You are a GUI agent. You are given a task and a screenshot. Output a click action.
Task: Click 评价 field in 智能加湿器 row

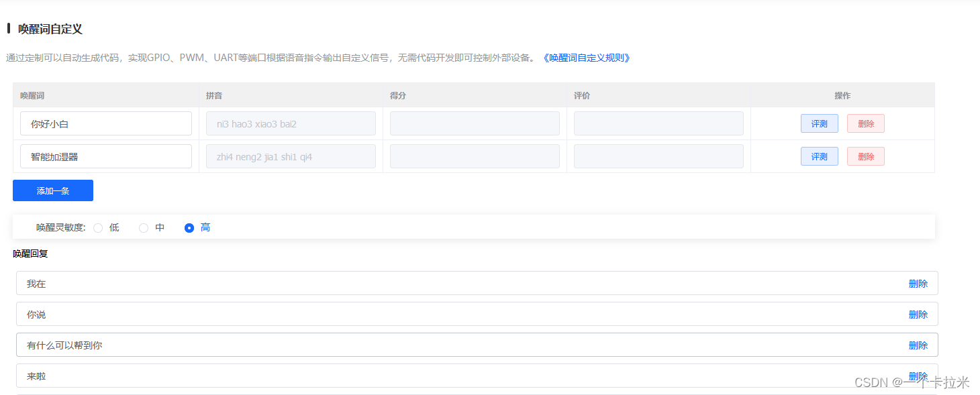[x=658, y=156]
